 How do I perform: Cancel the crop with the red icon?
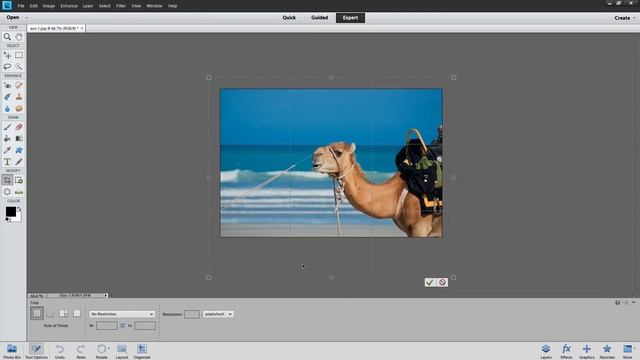[442, 282]
